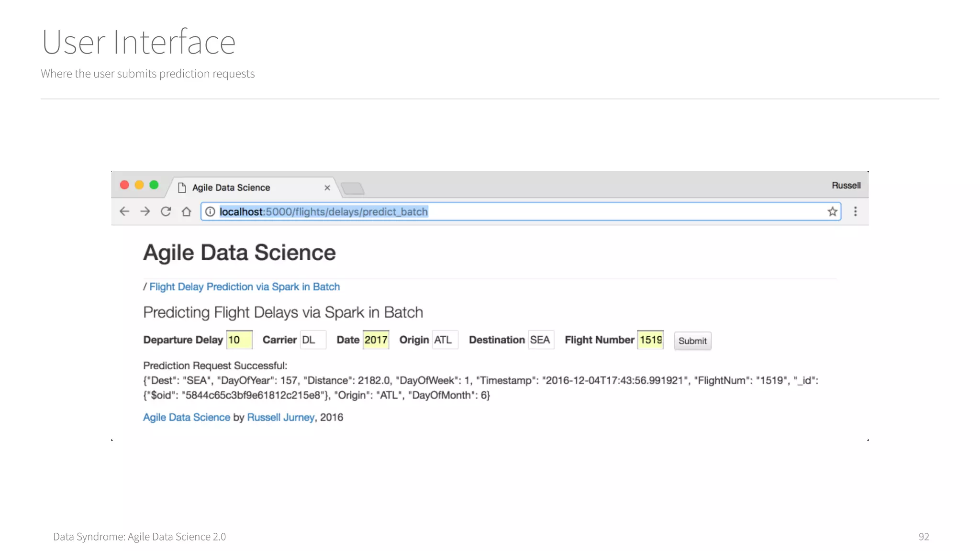This screenshot has width=980, height=551.
Task: Open the browser home page icon
Action: point(186,211)
